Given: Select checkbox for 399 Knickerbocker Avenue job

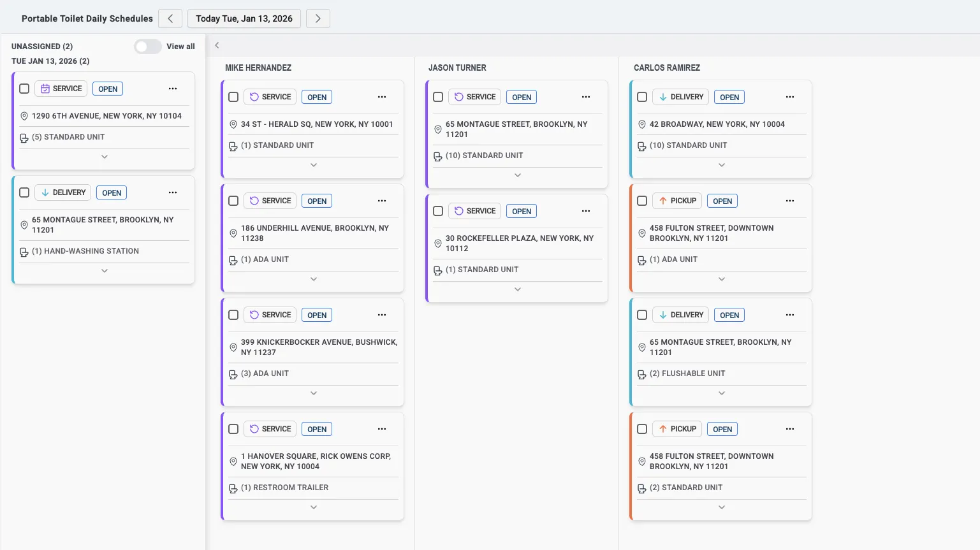Looking at the screenshot, I should [x=233, y=315].
